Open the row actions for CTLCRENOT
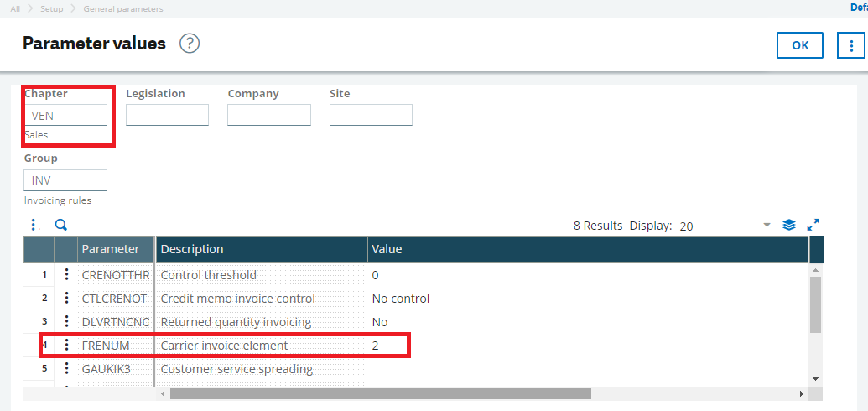This screenshot has width=868, height=411. tap(66, 298)
